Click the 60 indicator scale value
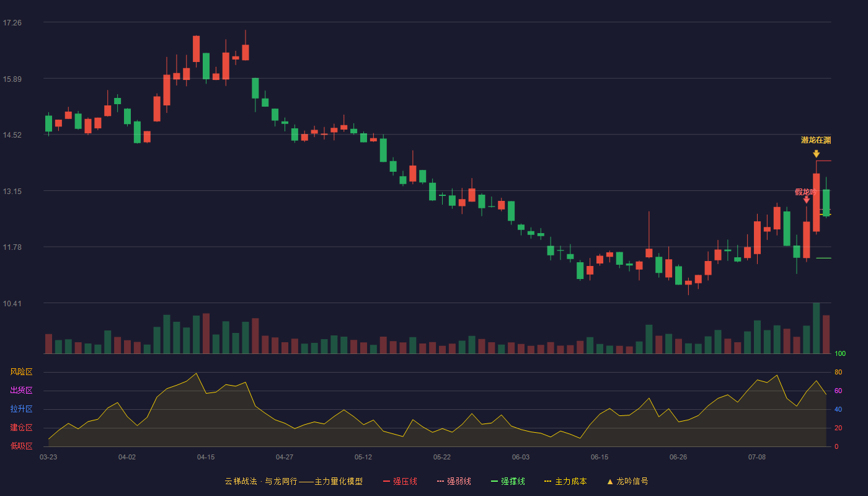This screenshot has width=868, height=496. coord(838,391)
